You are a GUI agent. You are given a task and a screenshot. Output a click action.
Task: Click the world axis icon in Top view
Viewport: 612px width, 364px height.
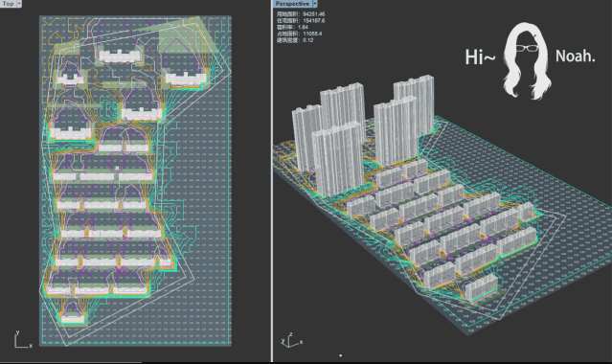pyautogui.click(x=23, y=340)
